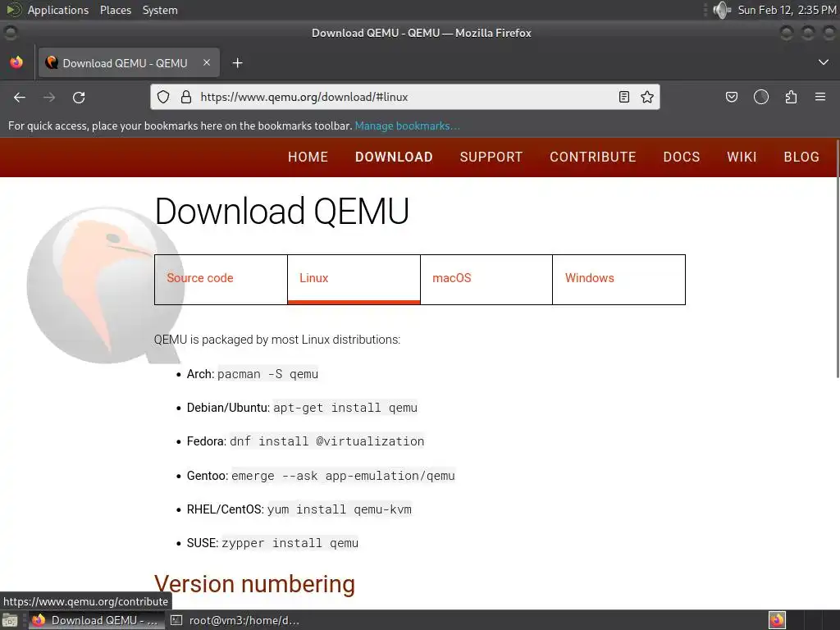Click the volume speaker tray icon
Image resolution: width=840 pixels, height=630 pixels.
722,10
